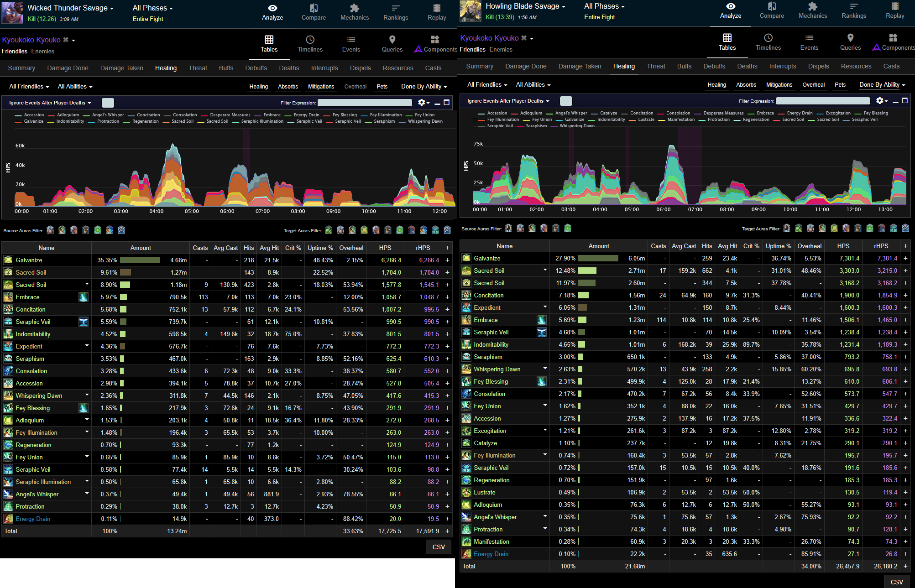
Task: Switch to Casts tab in Howling Blade report
Action: coord(891,66)
